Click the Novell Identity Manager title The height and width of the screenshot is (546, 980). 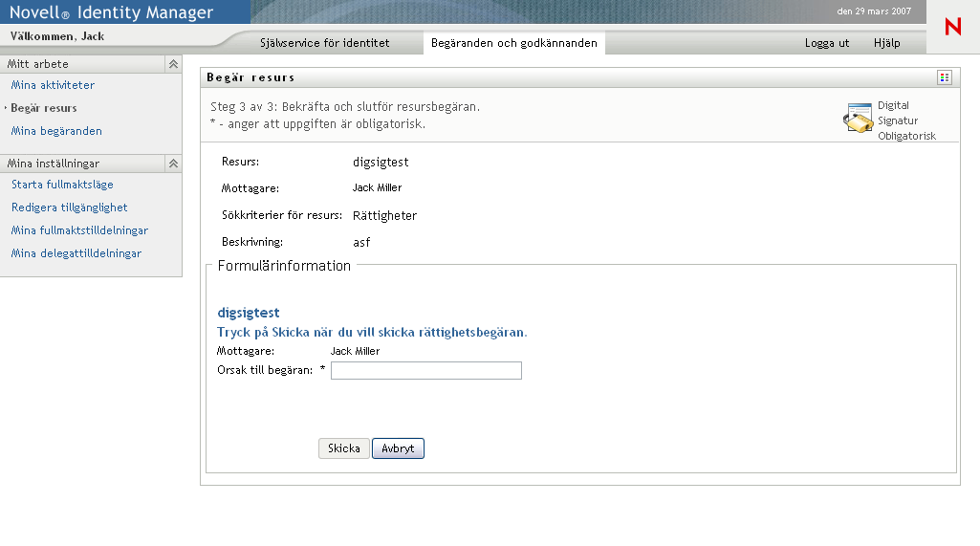point(111,12)
